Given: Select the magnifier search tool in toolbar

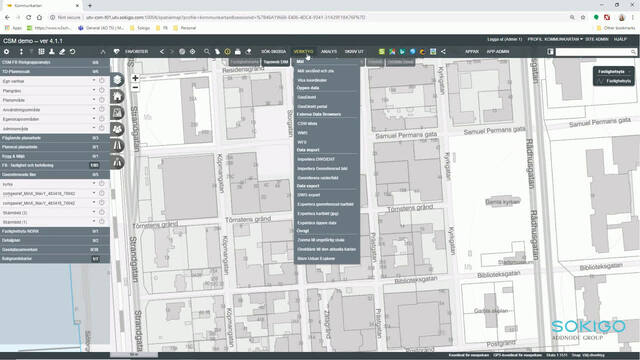Looking at the screenshot, I should [207, 52].
